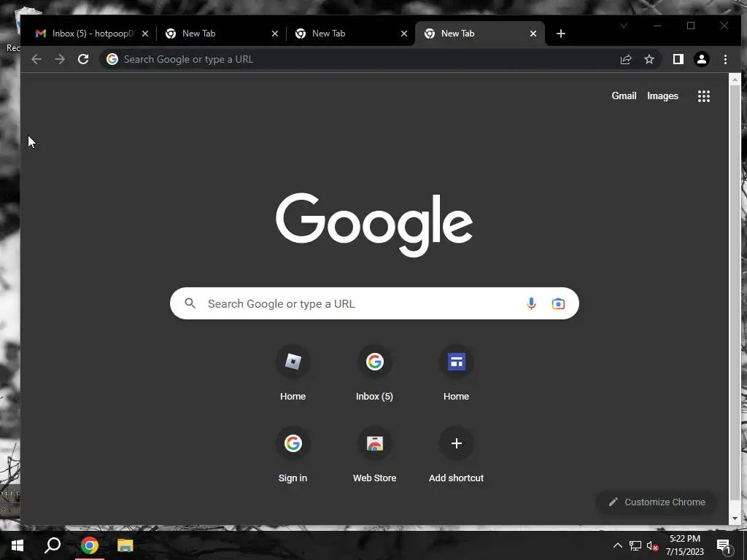Click the magnifier icon in search box
The width and height of the screenshot is (747, 560).
point(190,303)
